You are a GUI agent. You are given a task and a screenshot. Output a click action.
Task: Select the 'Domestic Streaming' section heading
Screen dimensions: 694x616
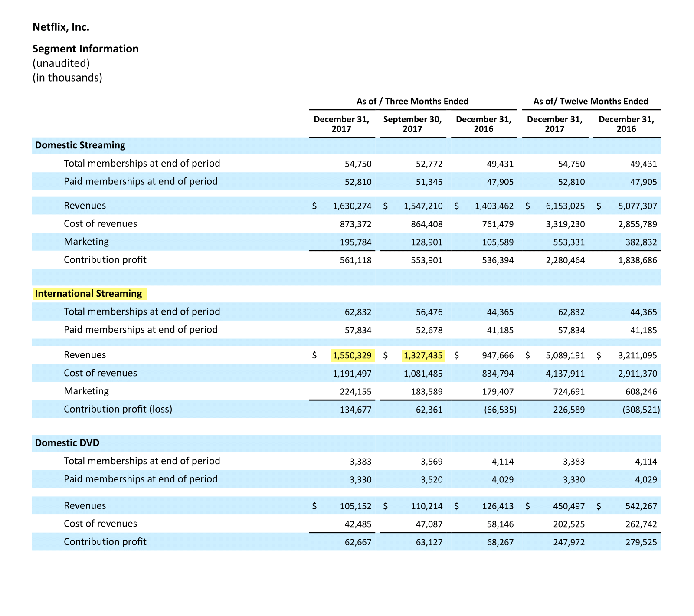pos(80,145)
